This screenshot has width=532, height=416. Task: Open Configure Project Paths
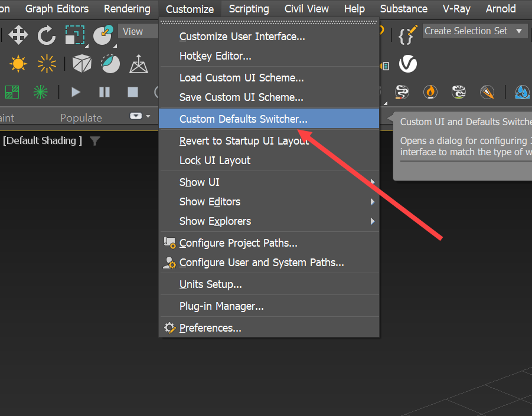point(269,243)
